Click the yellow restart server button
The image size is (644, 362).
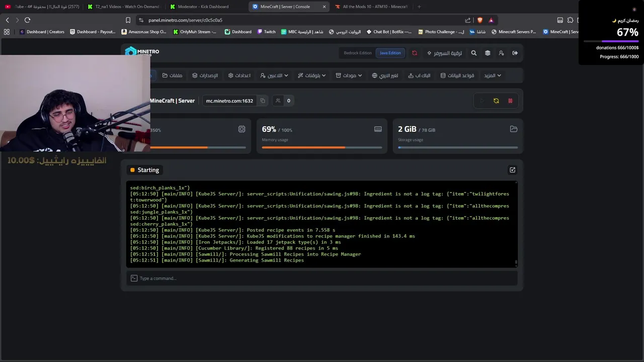[496, 101]
